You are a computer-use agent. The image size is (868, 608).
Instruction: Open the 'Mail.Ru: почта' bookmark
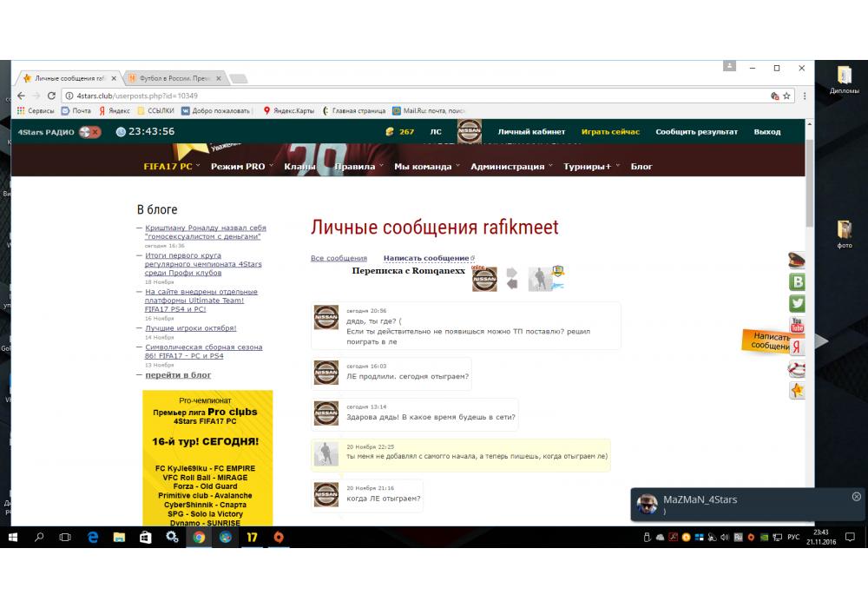pyautogui.click(x=428, y=111)
